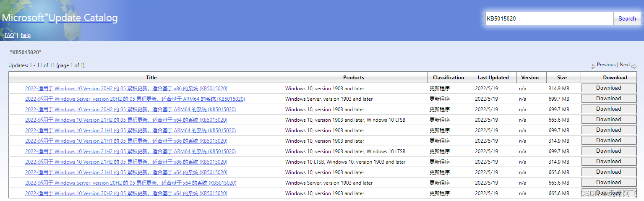Open the FAQ link
644x201 pixels.
tap(9, 35)
